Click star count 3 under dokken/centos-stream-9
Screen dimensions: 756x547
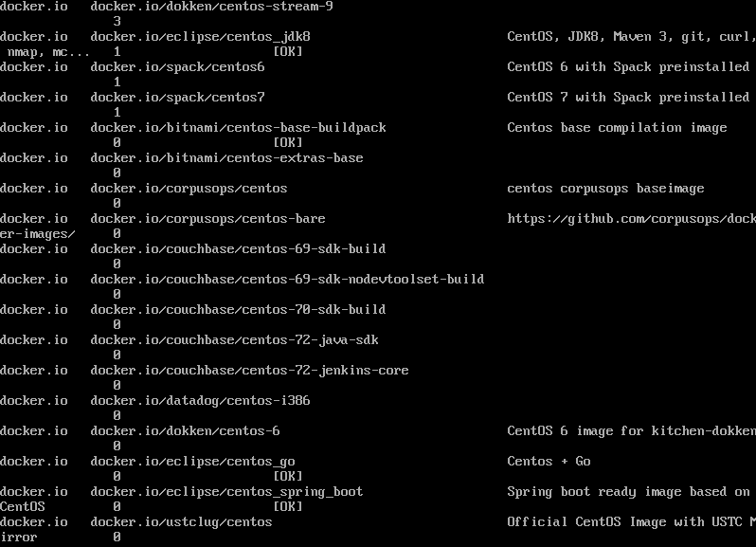[117, 22]
